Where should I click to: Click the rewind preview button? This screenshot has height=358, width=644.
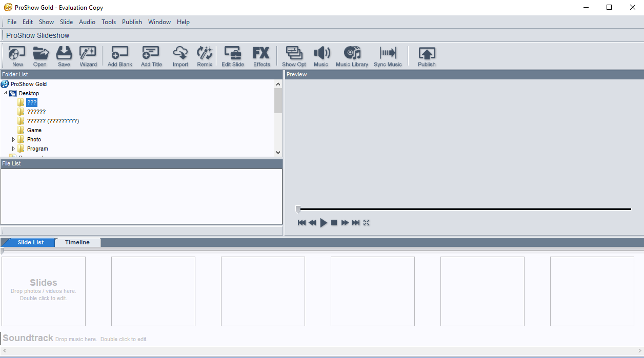(x=312, y=223)
